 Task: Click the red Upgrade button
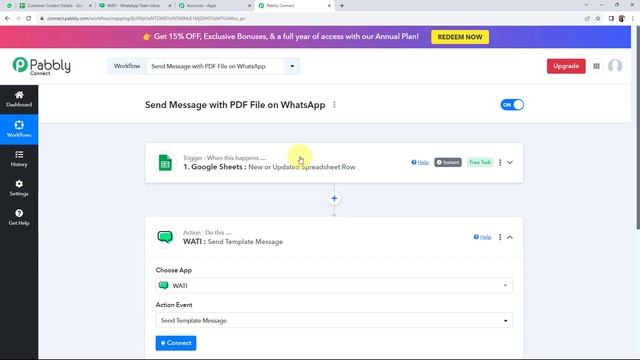566,66
